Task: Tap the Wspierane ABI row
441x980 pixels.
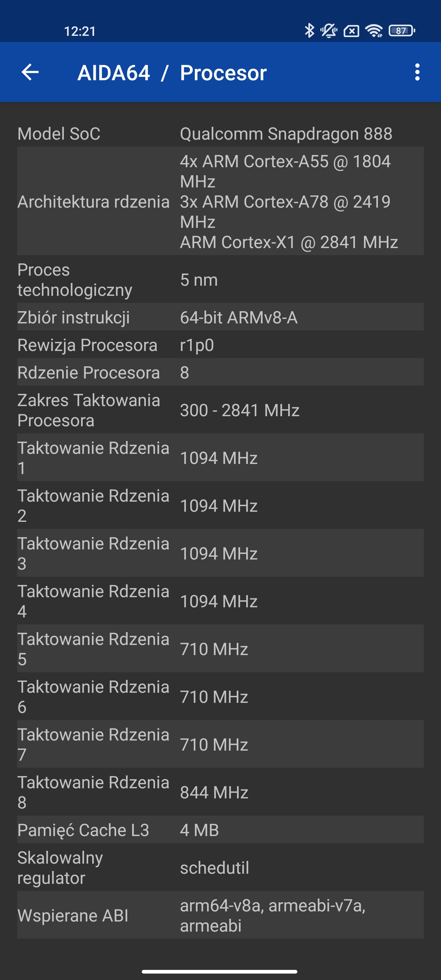Action: (220, 915)
